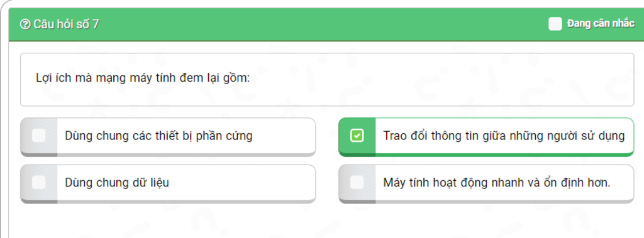Select the "Máy tính hoạt động nhanh" checkbox
The image size is (644, 238).
pos(357,182)
